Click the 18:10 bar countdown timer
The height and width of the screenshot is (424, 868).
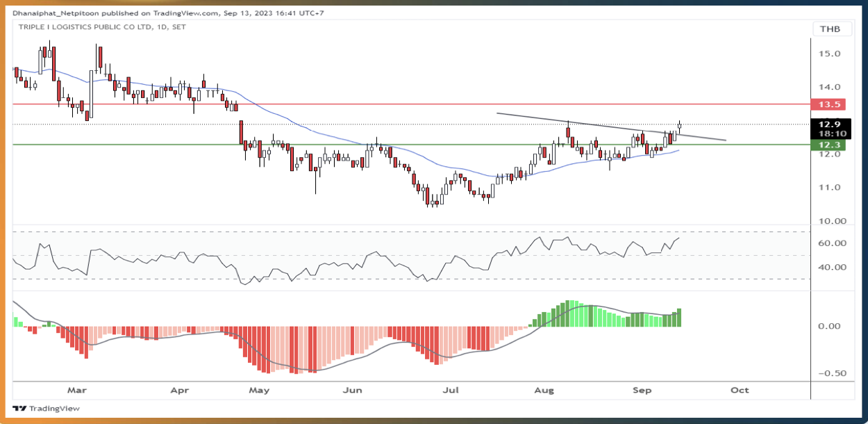pyautogui.click(x=830, y=133)
